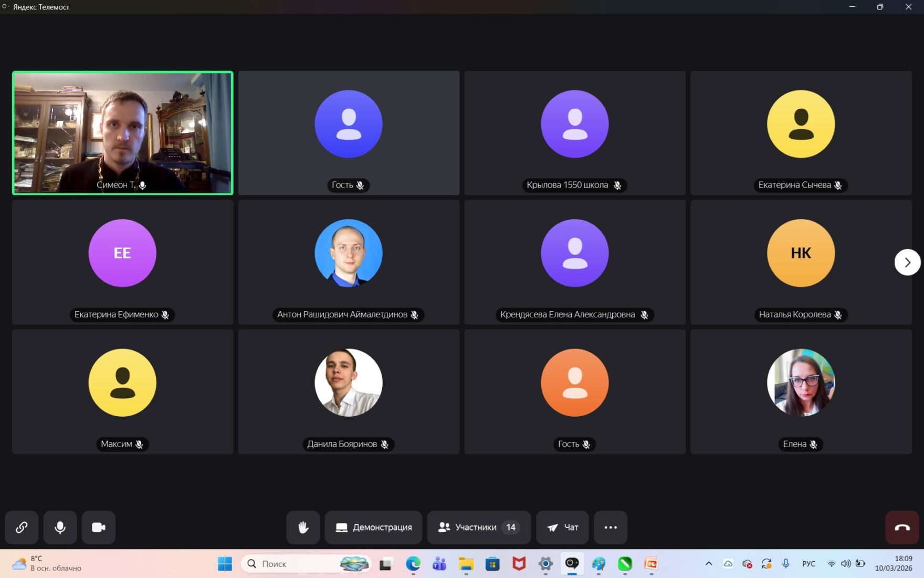Open Microsoft Edge from the taskbar
924x578 pixels.
click(413, 564)
